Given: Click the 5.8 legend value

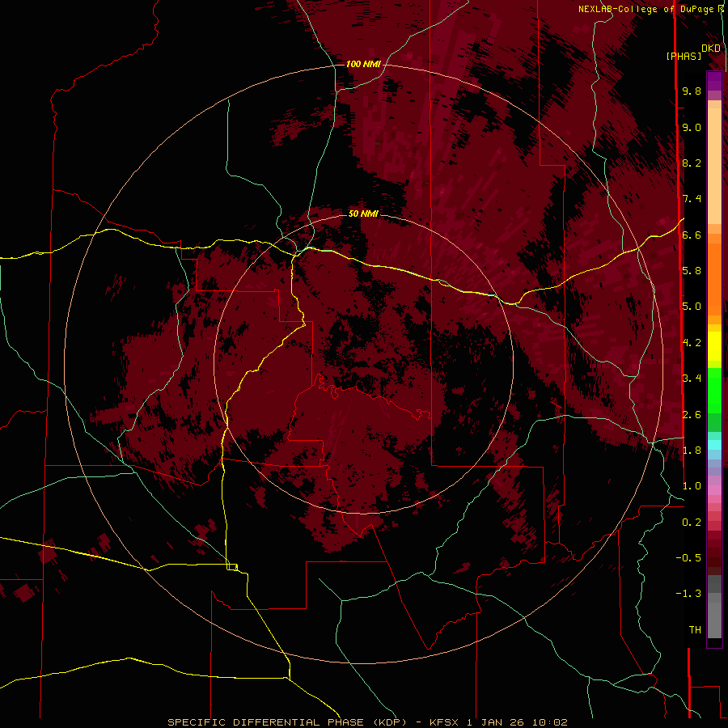Looking at the screenshot, I should click(692, 271).
